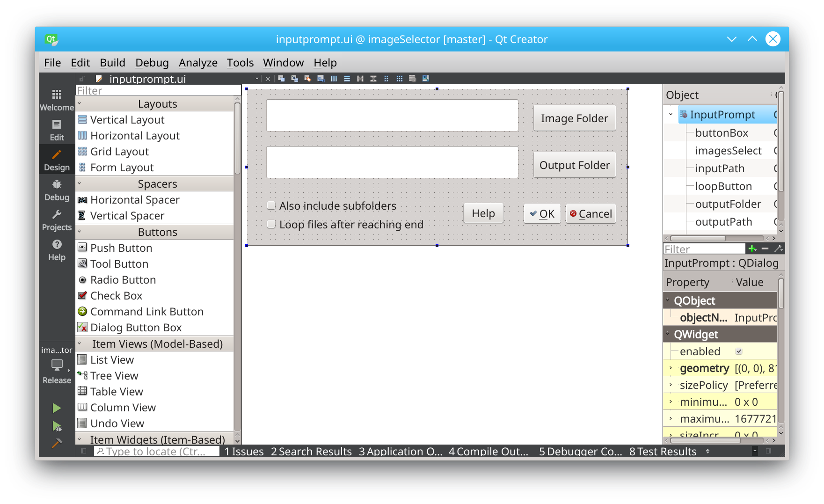Select the Edit Widgets mode icon

click(281, 79)
